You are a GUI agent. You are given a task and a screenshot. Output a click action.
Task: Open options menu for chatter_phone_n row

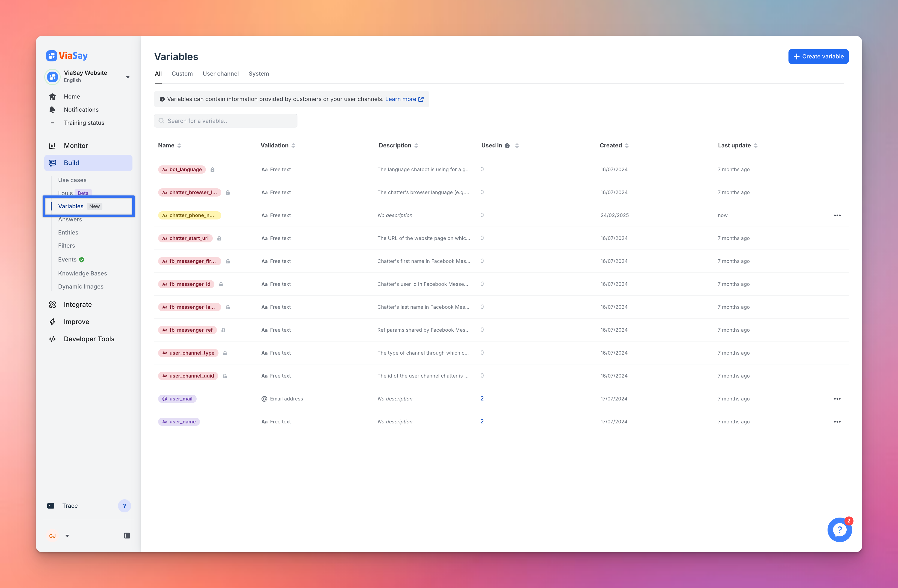tap(837, 215)
